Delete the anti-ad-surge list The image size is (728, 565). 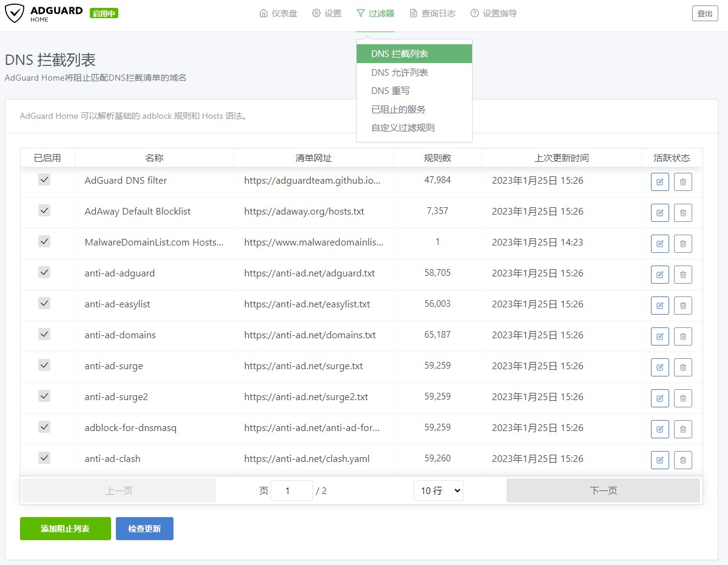pyautogui.click(x=683, y=367)
